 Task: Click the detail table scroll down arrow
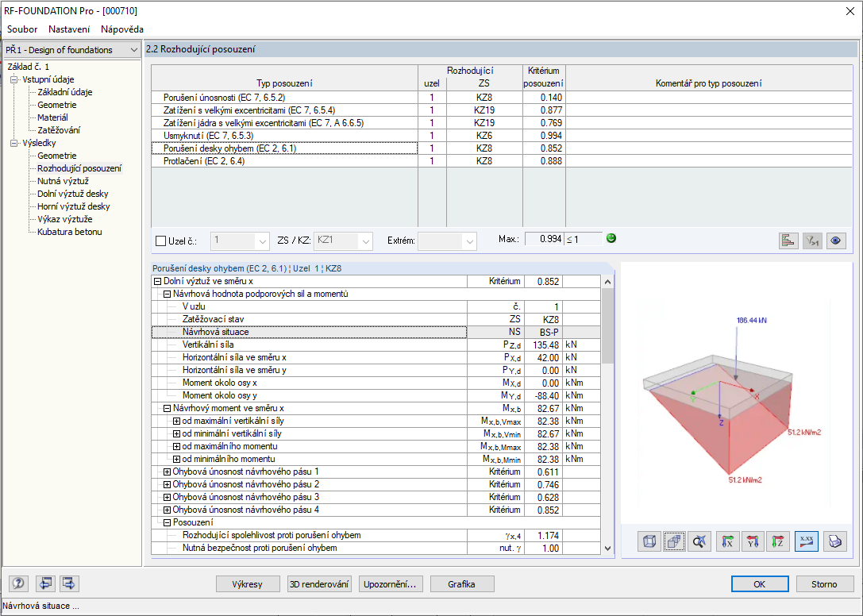coord(607,549)
